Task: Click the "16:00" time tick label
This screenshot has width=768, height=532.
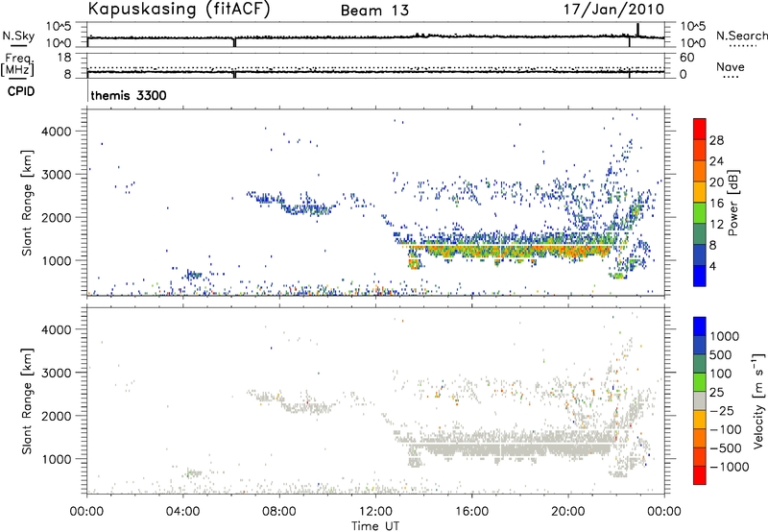Action: pos(471,512)
